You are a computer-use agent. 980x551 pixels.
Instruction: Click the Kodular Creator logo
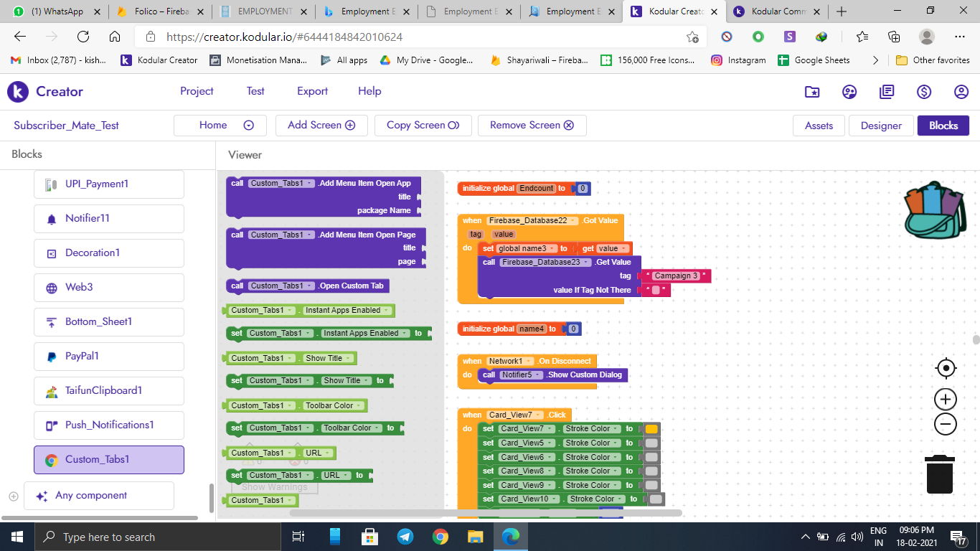[45, 92]
